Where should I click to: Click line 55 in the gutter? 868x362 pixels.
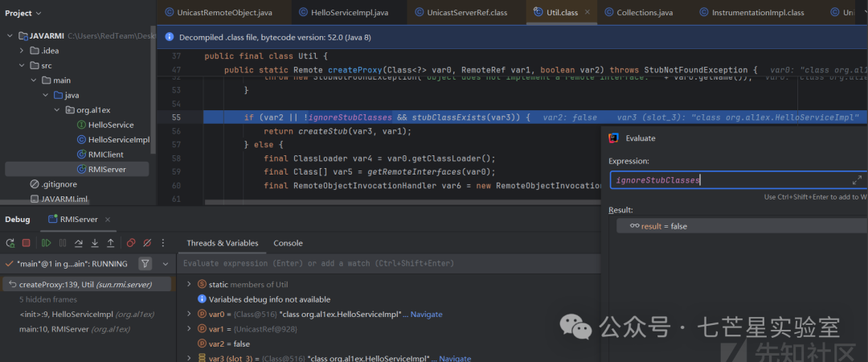coord(177,117)
